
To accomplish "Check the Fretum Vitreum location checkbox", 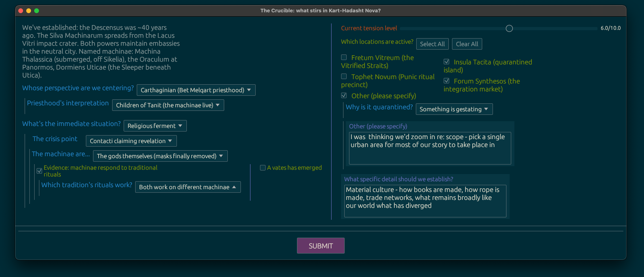I will click(344, 58).
